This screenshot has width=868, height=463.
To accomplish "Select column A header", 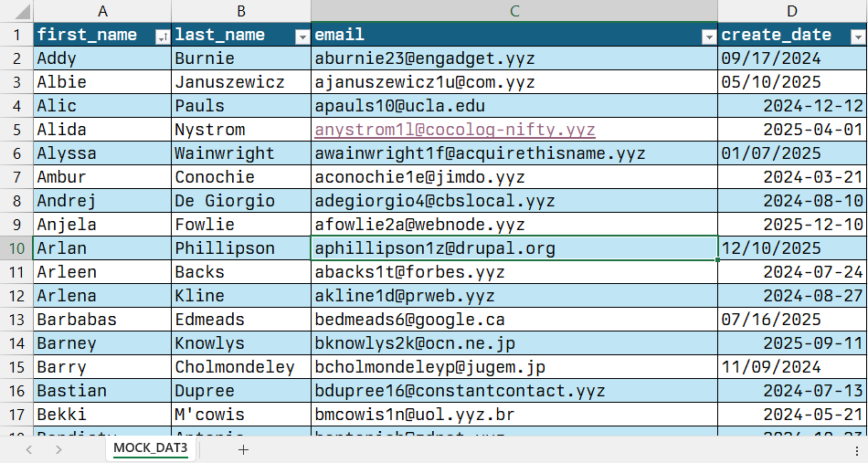I will (x=102, y=11).
